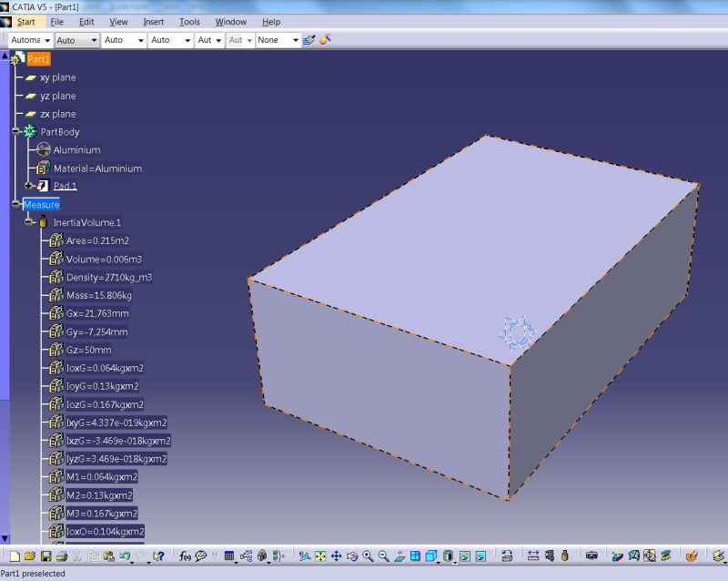Click the Zoom In icon
This screenshot has width=728, height=581.
(x=369, y=556)
